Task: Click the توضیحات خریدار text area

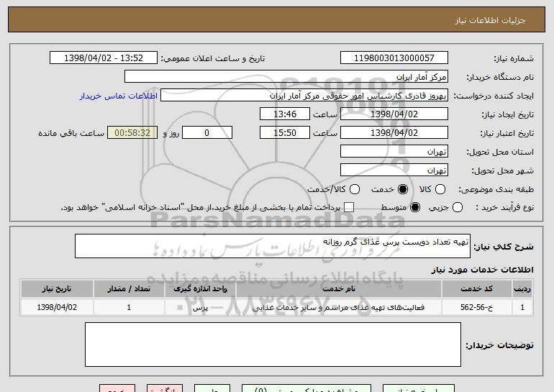Action: click(x=273, y=345)
